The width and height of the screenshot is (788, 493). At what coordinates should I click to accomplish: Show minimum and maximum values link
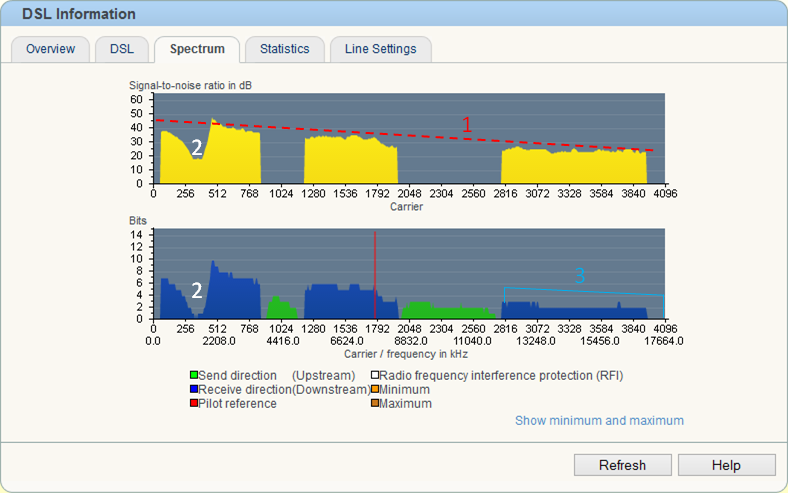click(599, 421)
